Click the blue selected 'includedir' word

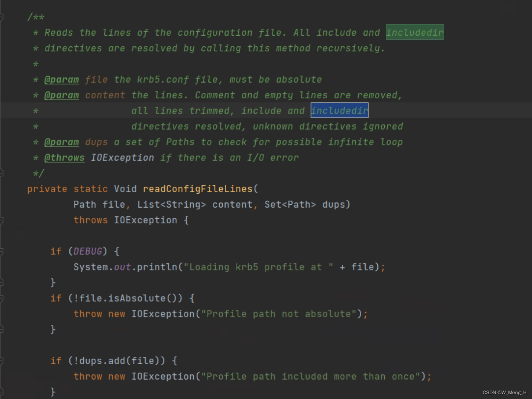click(339, 111)
